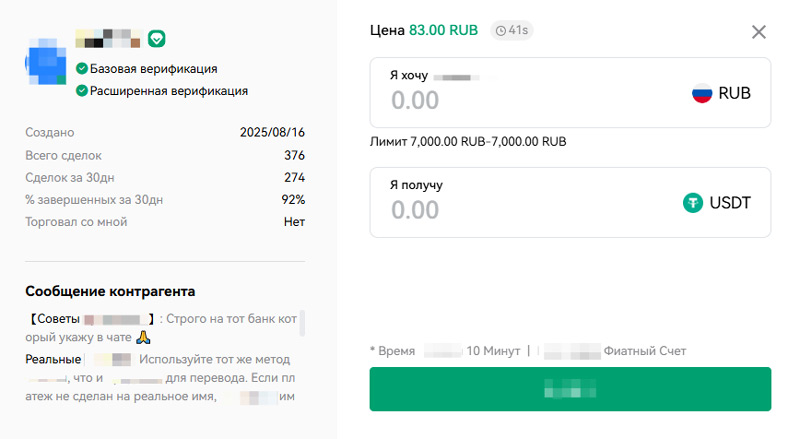Select the Сообщение контрагента heading
Viewport: 800px width, 439px height.
[x=110, y=291]
